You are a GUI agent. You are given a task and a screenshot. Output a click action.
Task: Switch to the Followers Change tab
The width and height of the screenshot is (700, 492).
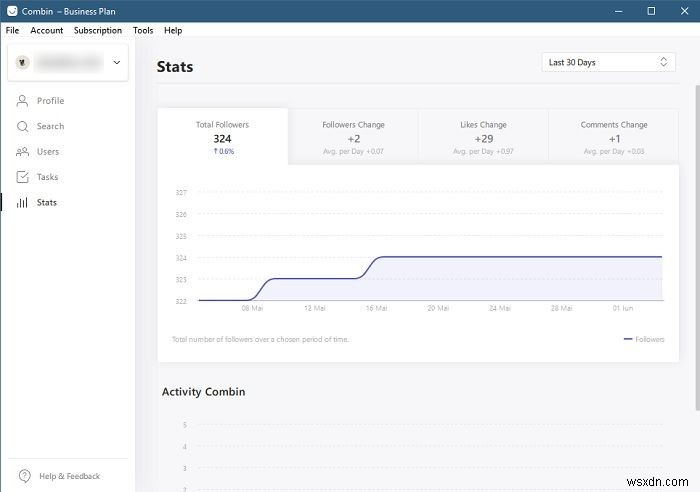point(353,136)
